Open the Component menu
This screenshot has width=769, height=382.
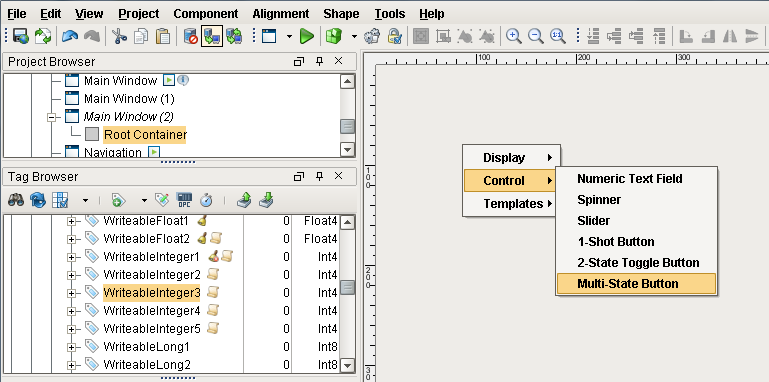click(206, 14)
